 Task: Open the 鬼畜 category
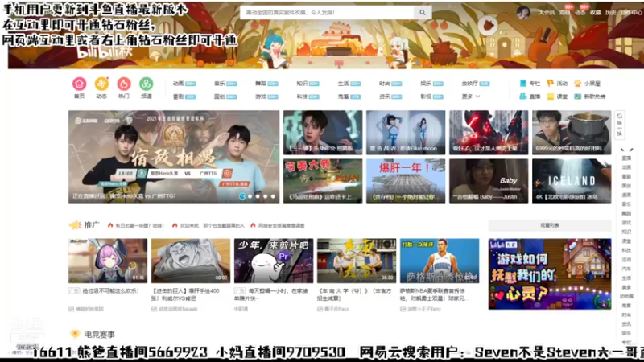click(343, 97)
